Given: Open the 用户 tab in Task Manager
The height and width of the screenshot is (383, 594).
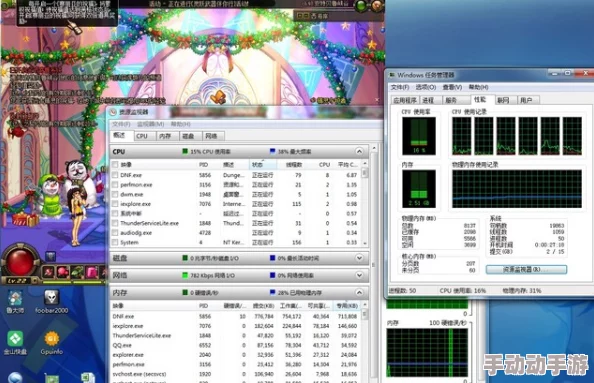Looking at the screenshot, I should pyautogui.click(x=527, y=100).
